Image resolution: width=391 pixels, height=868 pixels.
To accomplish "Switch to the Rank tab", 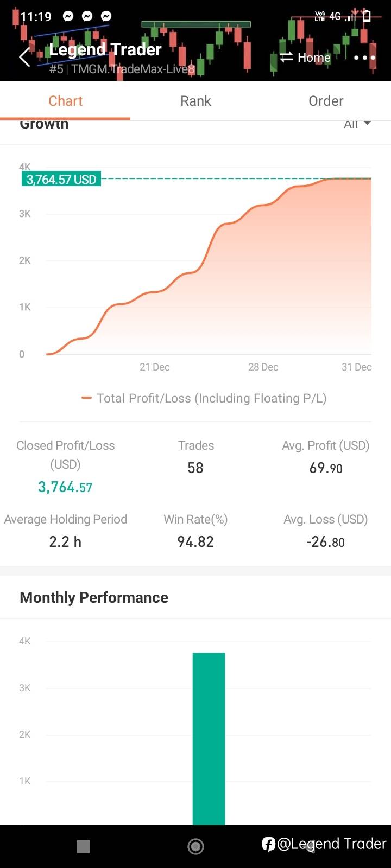I will tap(195, 101).
